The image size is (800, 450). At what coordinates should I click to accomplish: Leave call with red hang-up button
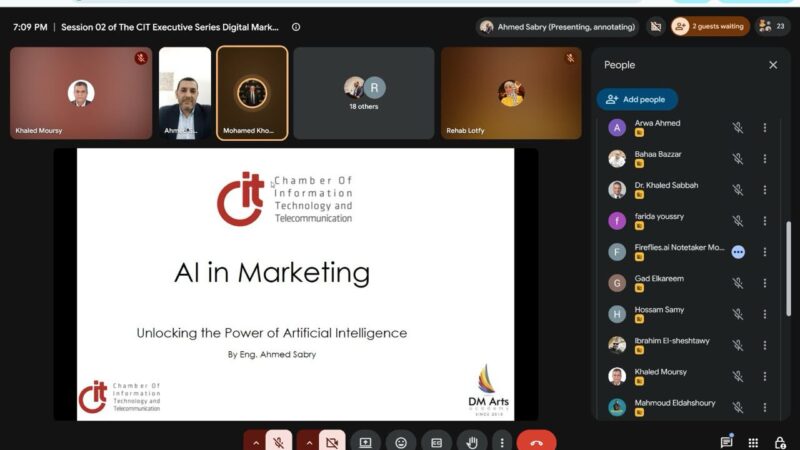click(536, 442)
